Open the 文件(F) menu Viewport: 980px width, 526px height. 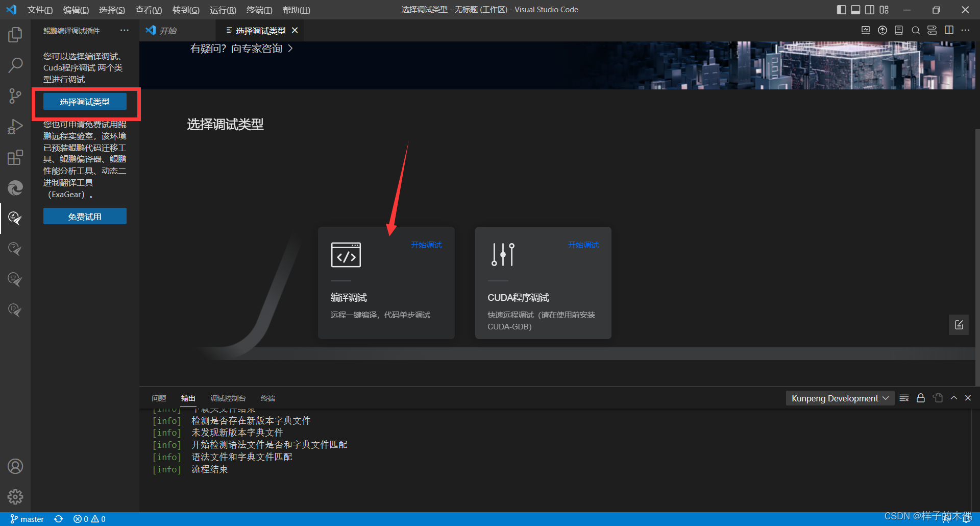40,10
